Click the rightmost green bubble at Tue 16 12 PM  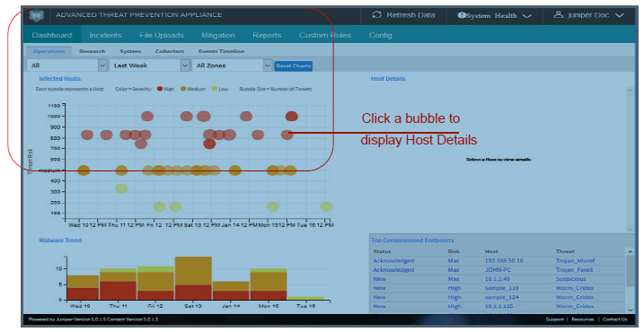(x=327, y=206)
